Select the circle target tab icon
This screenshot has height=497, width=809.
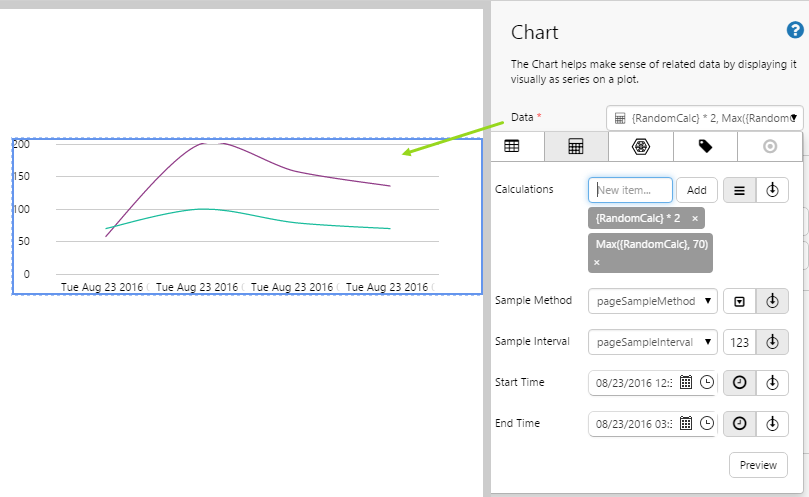[x=769, y=146]
